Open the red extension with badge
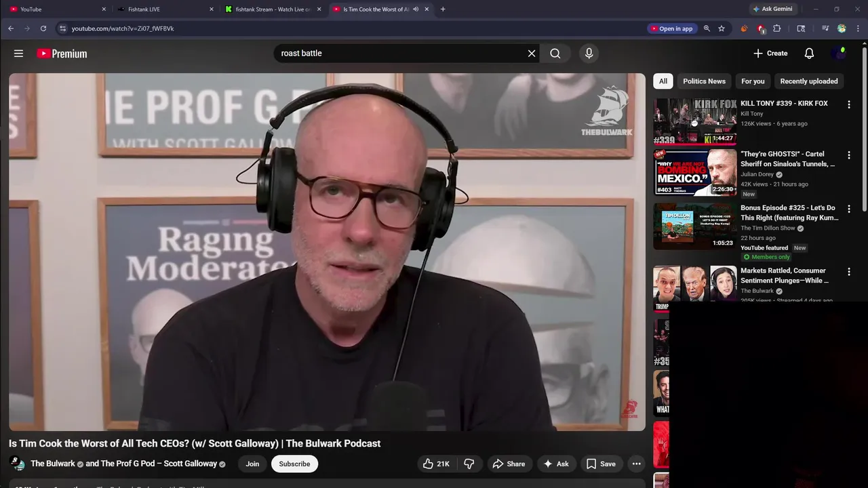Viewport: 868px width, 488px height. click(x=761, y=28)
